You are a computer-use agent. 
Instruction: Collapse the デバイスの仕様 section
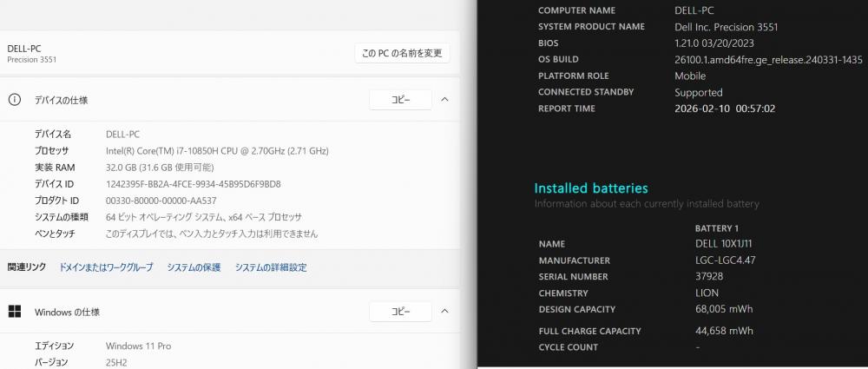pyautogui.click(x=444, y=100)
